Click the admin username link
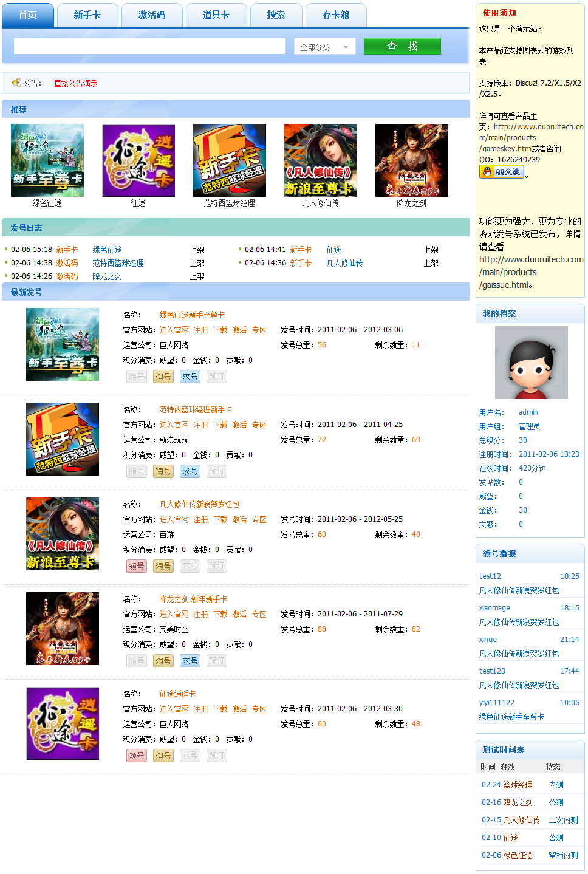This screenshot has width=588, height=874. click(x=528, y=412)
